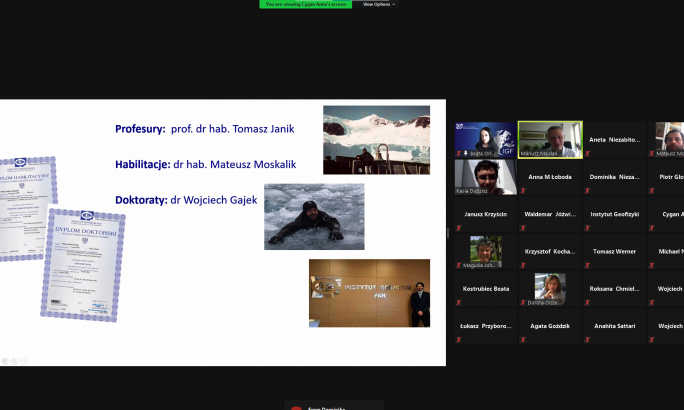Click the name 'Kostrubiec Beata'
Viewport: 684px width, 410px height.
(486, 289)
